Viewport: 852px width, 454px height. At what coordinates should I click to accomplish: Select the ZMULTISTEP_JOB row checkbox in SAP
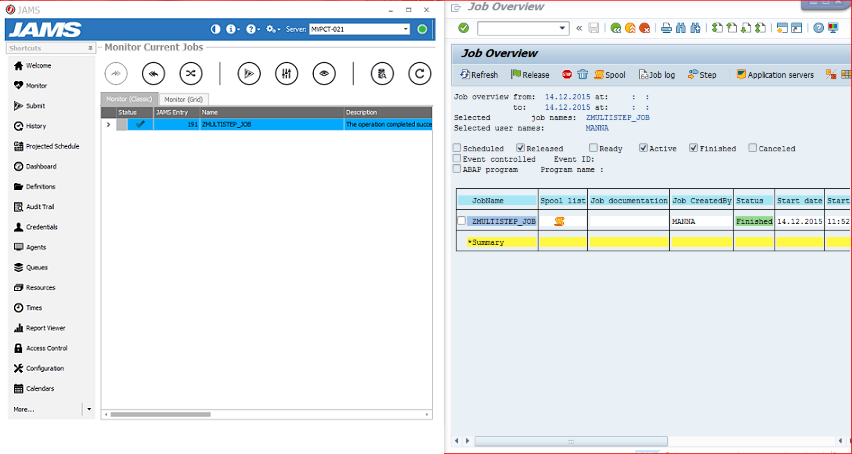tap(461, 220)
